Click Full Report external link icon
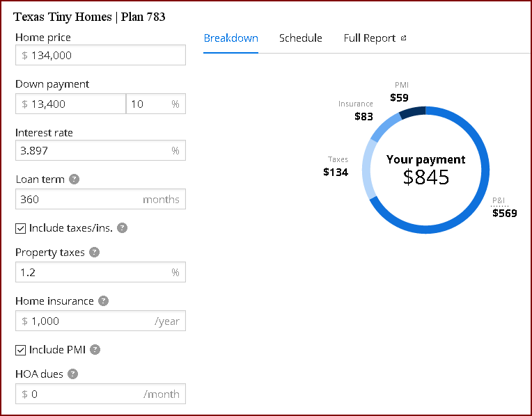 click(403, 38)
